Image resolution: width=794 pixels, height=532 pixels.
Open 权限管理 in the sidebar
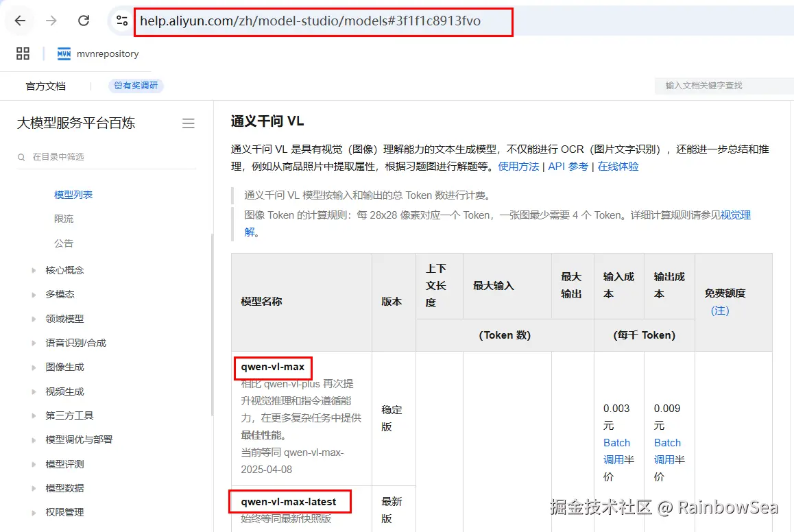pyautogui.click(x=64, y=512)
